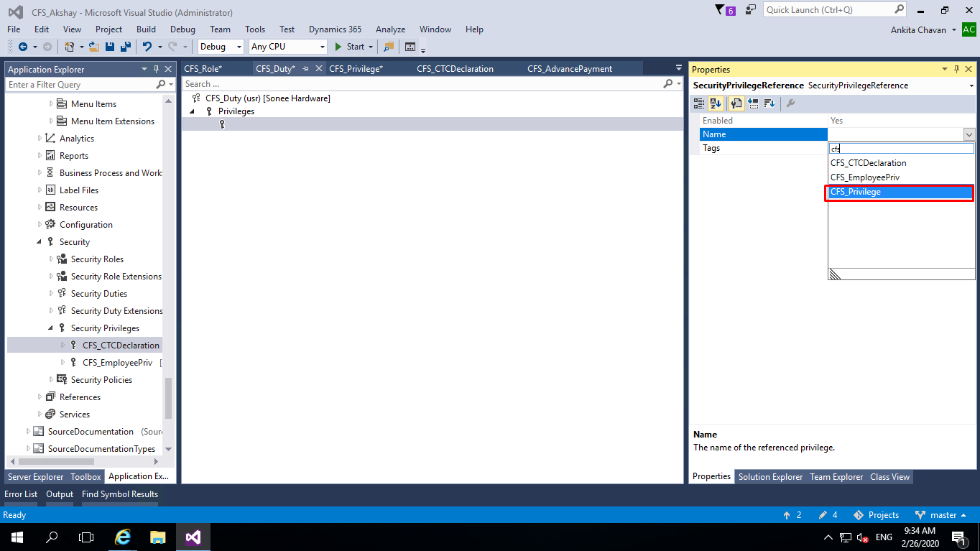Click the muted volume tray icon

863,537
